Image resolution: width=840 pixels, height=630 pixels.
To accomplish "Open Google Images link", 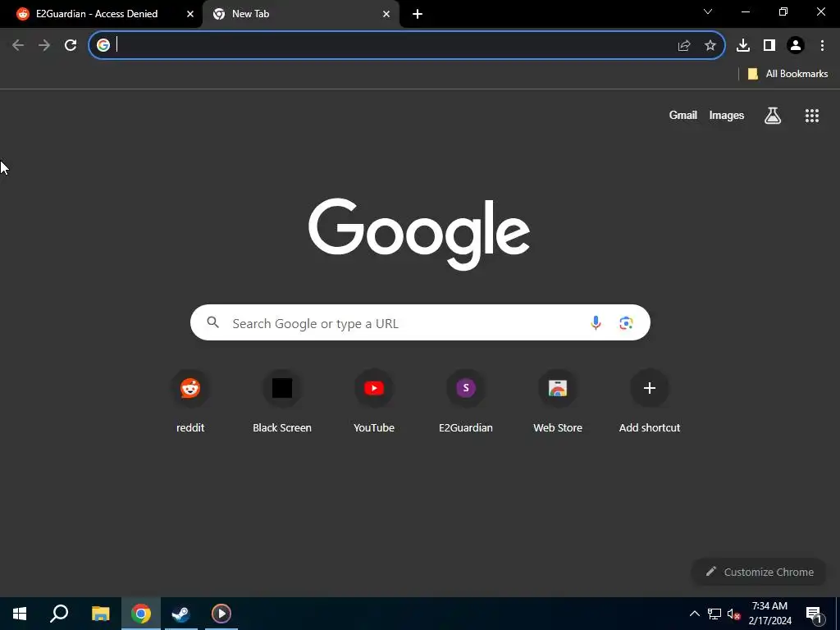I will coord(727,115).
